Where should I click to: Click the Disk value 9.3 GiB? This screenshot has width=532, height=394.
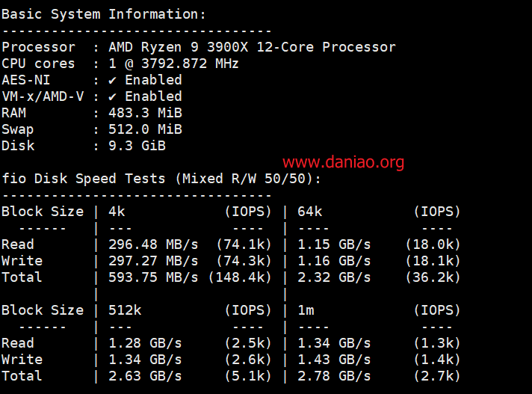point(137,146)
